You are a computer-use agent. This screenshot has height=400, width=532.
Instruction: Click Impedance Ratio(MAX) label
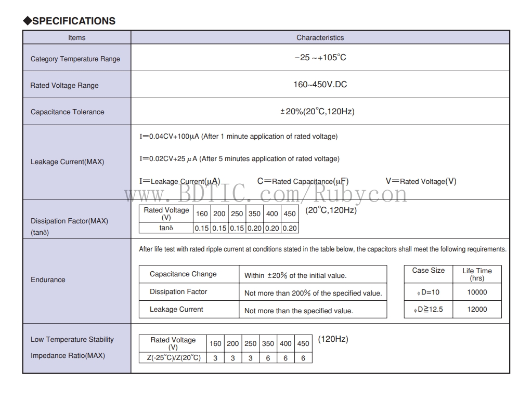click(68, 356)
